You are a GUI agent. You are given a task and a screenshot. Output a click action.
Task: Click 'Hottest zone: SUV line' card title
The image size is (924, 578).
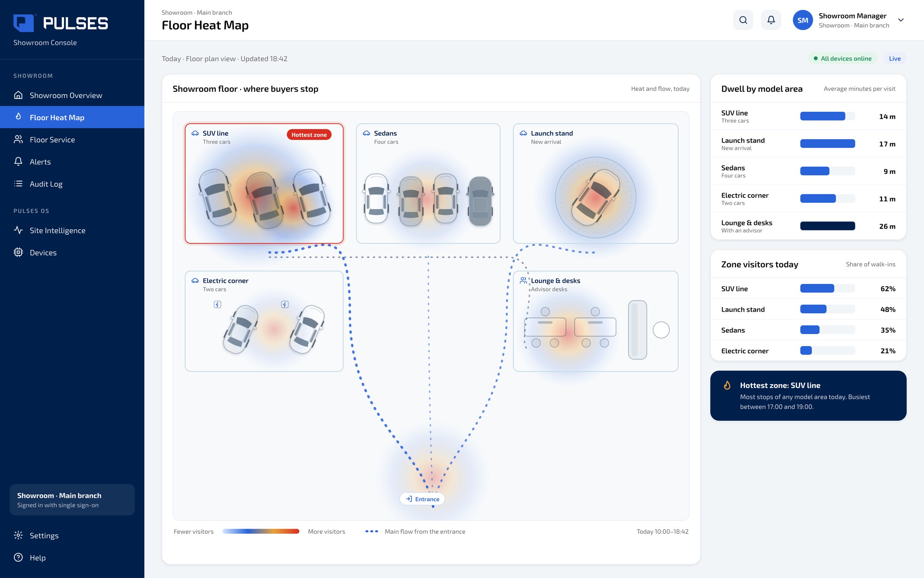tap(780, 385)
